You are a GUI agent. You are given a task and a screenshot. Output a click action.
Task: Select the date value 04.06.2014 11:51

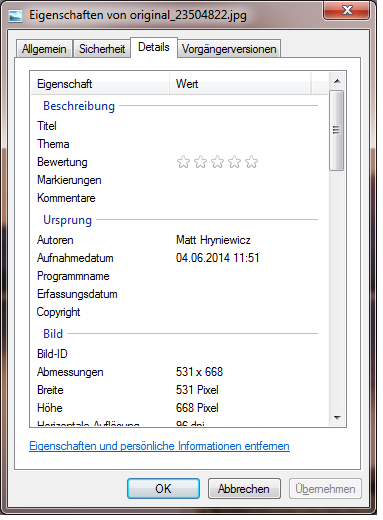(218, 258)
